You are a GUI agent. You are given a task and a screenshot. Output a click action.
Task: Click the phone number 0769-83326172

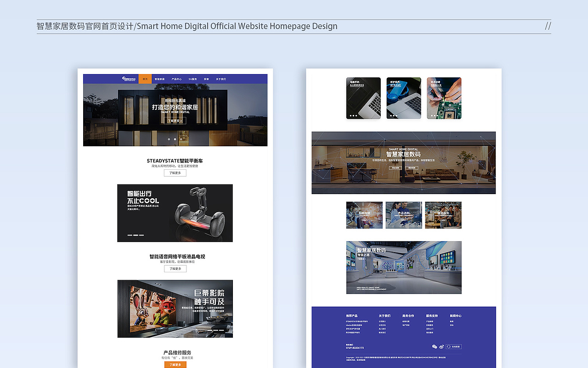[x=355, y=348]
